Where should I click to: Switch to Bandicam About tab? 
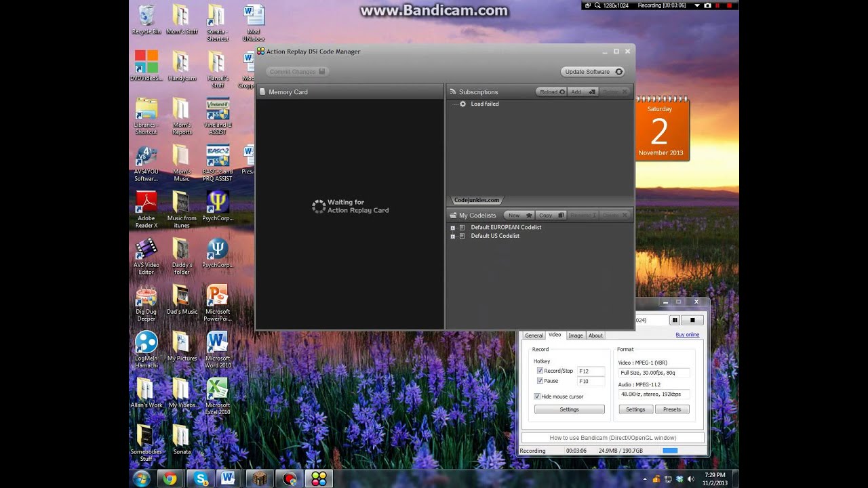(595, 335)
